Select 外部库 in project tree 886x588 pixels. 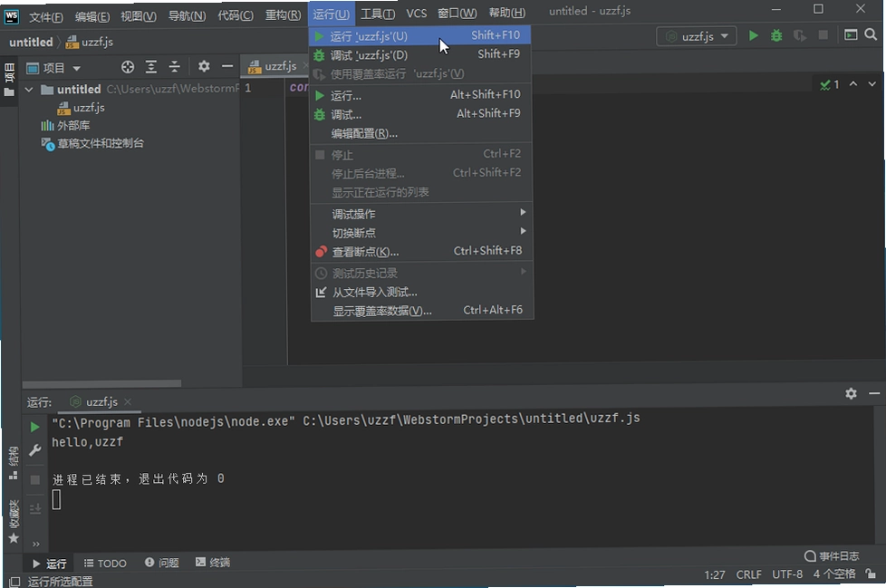65,125
